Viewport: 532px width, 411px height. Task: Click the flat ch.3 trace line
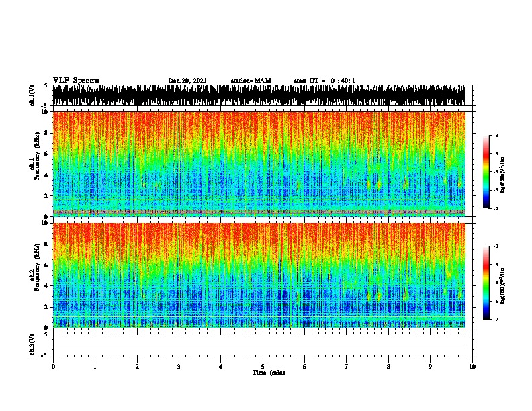click(259, 345)
